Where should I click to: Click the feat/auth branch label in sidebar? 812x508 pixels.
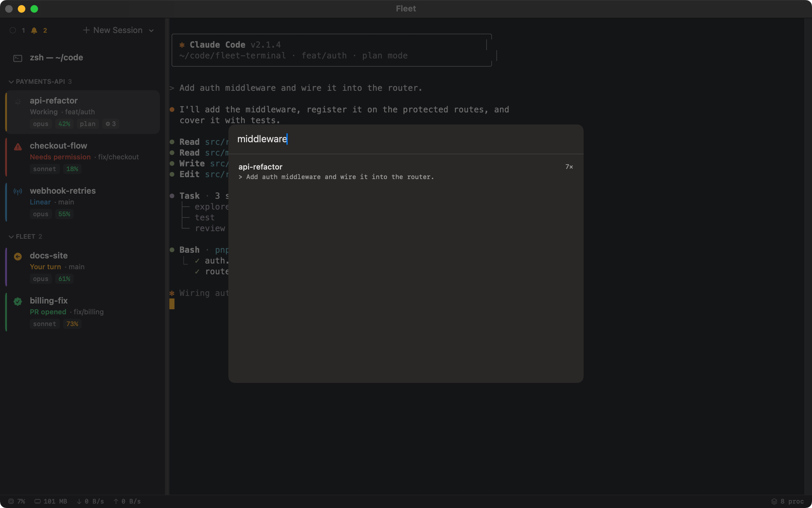coord(80,112)
